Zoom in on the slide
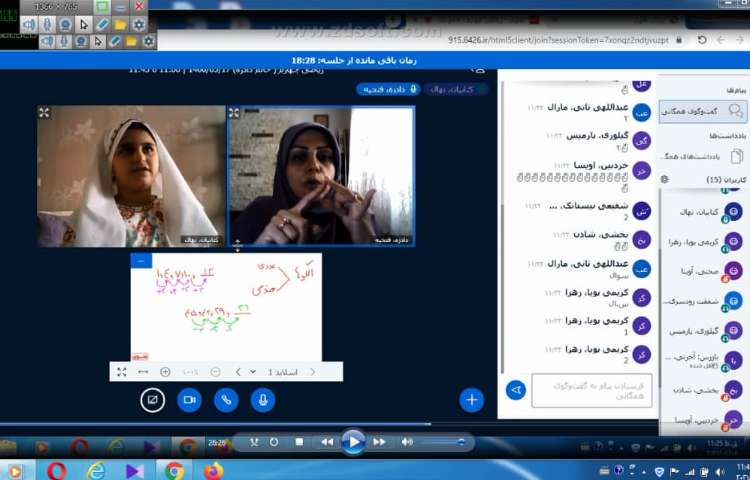 (165, 372)
